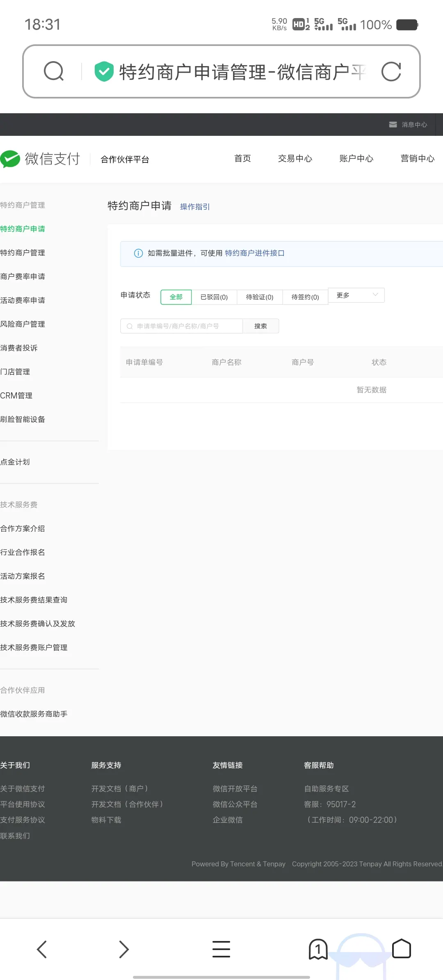Click the 申请单编号 column header

(x=144, y=362)
